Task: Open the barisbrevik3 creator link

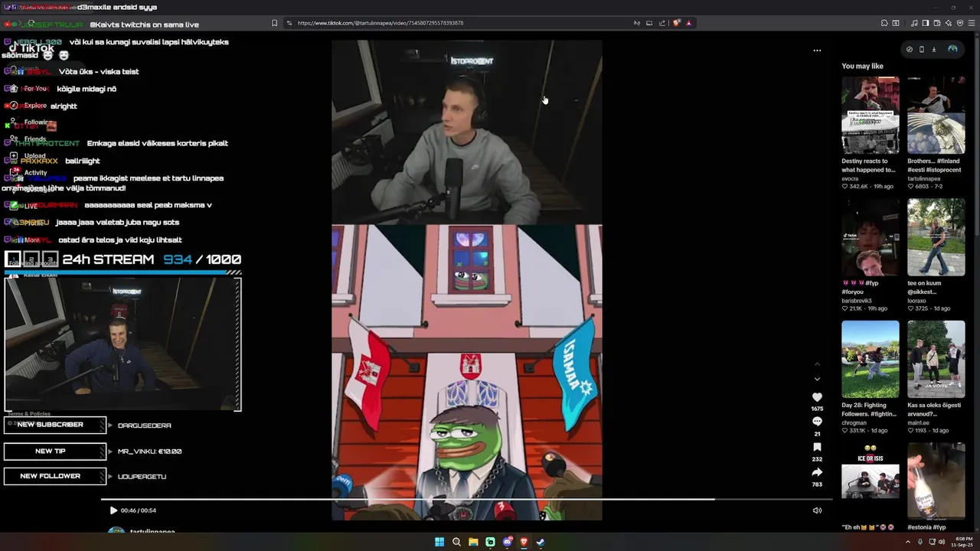Action: click(x=857, y=301)
